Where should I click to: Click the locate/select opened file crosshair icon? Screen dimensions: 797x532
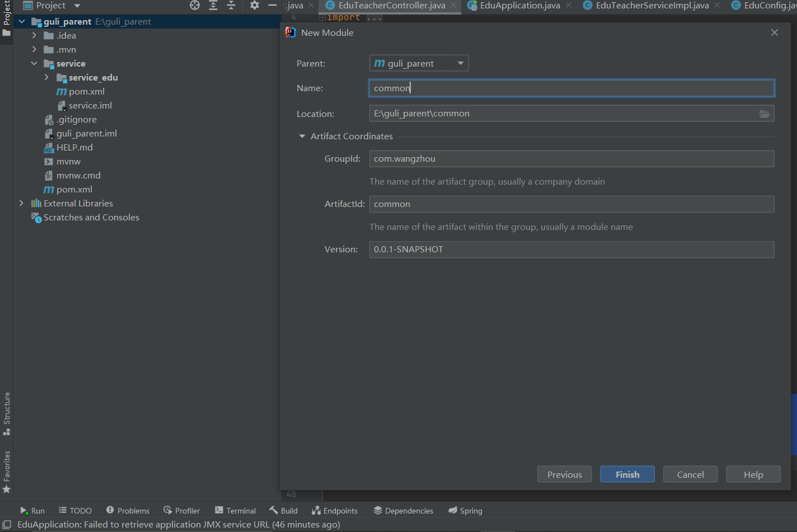195,5
